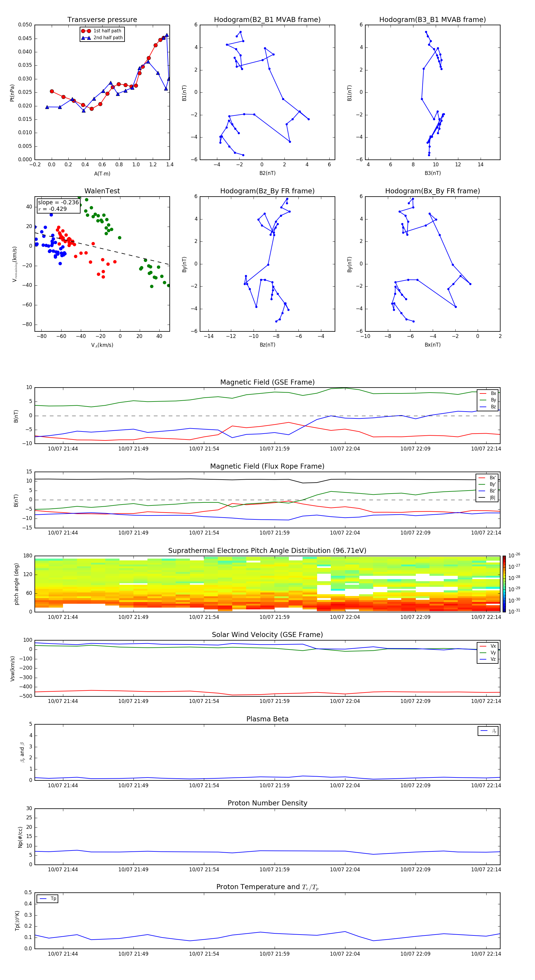Click the "V_remaining(km/s)" y-axis label
Image resolution: width=535 pixels, height=980 pixels.
[x=15, y=264]
